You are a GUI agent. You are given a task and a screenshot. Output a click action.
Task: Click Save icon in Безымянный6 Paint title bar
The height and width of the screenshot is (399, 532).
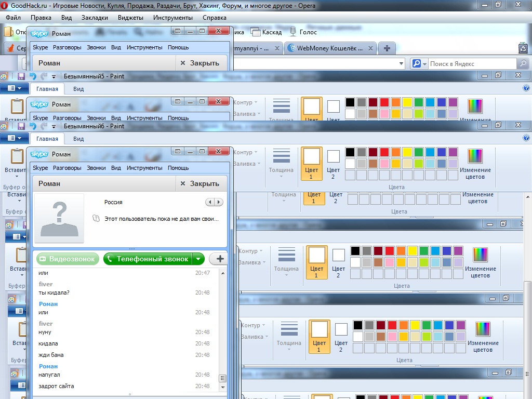point(21,126)
